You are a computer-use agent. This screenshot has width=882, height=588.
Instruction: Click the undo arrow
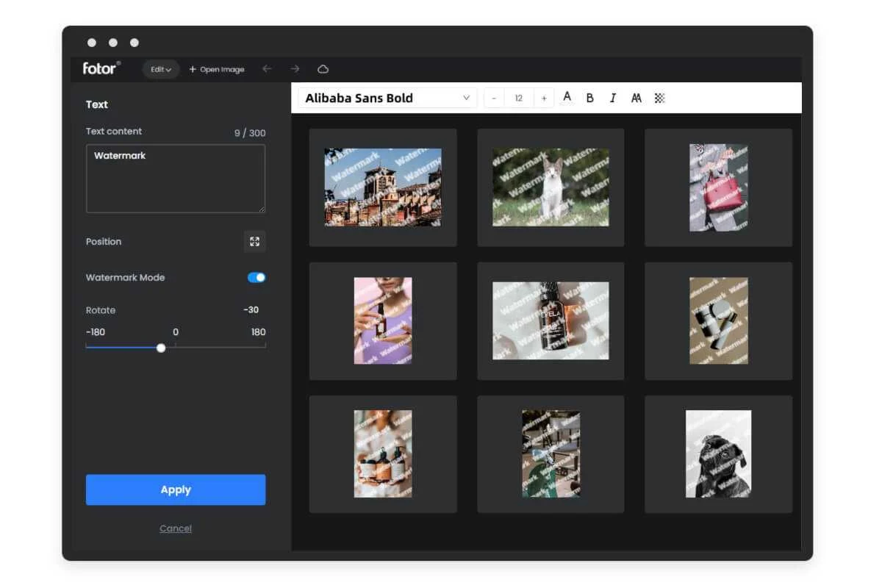click(x=267, y=68)
